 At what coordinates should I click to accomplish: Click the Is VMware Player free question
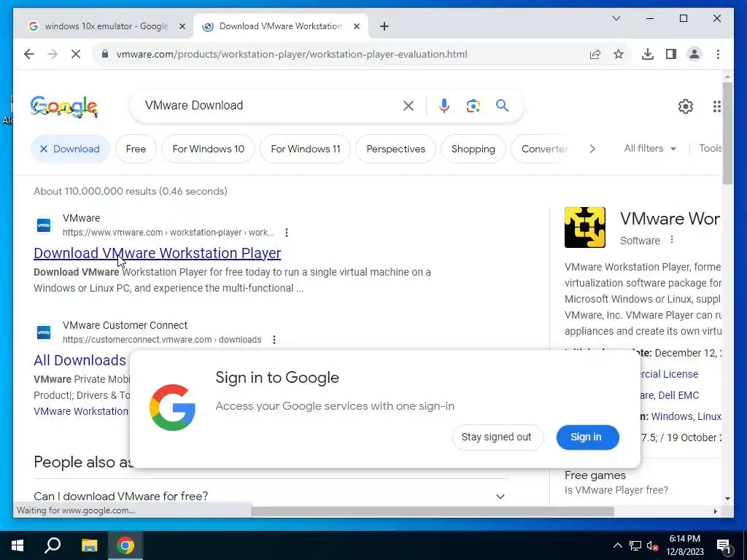pos(616,490)
